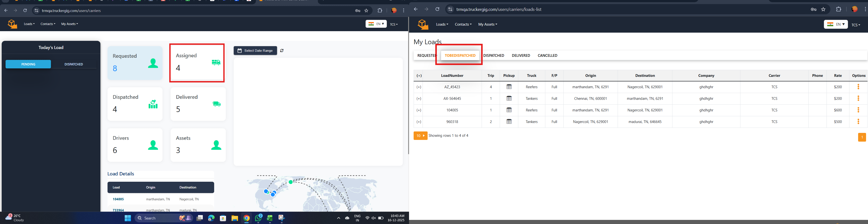Open the 10 rows-per-page dropdown
This screenshot has width=868, height=224.
pos(420,136)
